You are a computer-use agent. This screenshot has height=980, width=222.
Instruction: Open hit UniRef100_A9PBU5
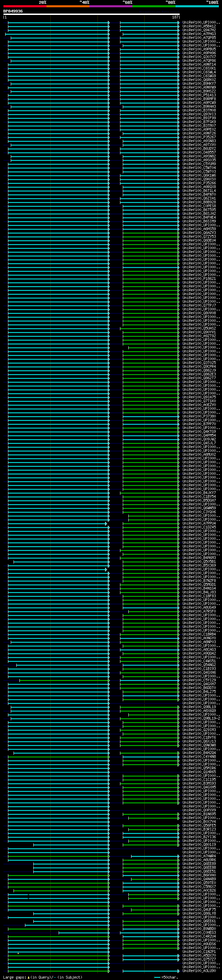pyautogui.click(x=199, y=49)
